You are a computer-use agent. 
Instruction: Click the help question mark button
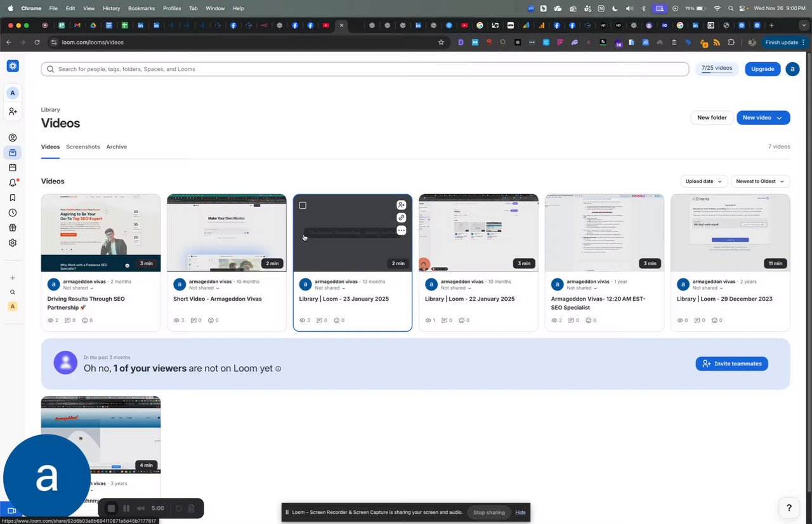tap(789, 508)
